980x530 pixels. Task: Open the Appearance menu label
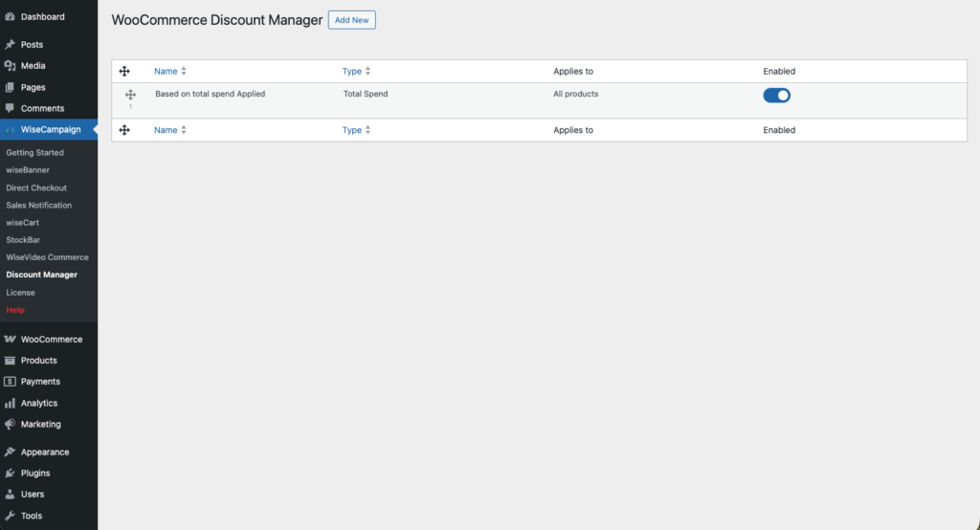click(45, 452)
